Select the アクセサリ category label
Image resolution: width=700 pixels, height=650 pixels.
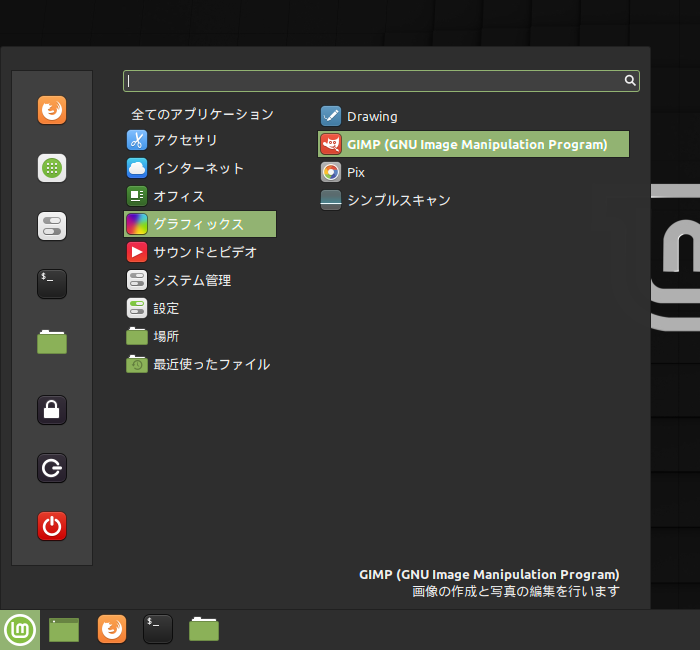pos(185,140)
